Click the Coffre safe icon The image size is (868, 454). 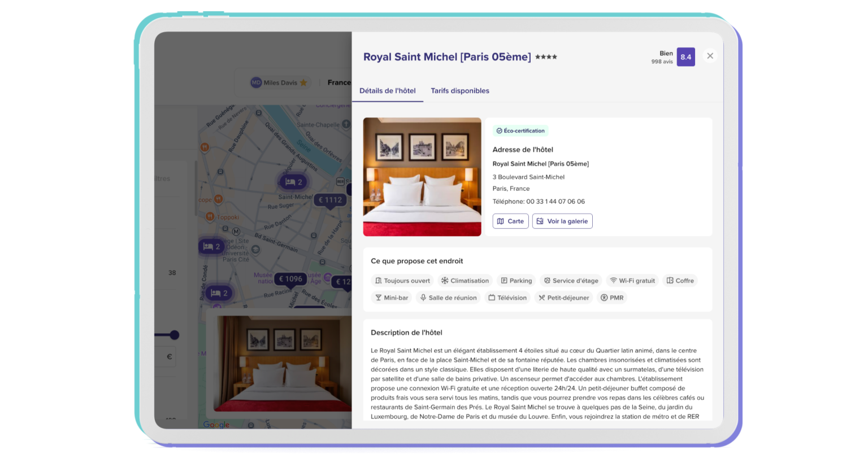click(x=670, y=281)
